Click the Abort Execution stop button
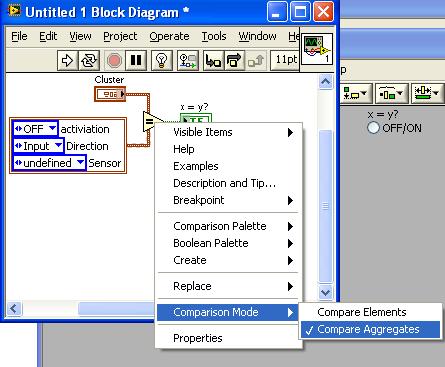445x367 pixels. (114, 61)
